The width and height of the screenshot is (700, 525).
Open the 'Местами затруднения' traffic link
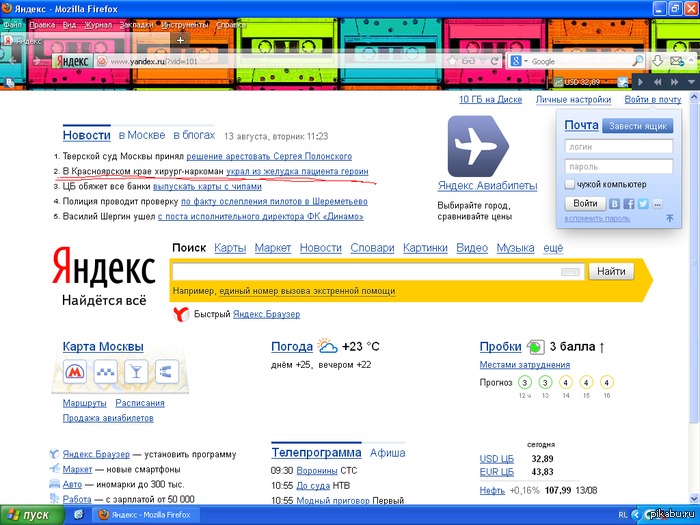click(x=525, y=365)
